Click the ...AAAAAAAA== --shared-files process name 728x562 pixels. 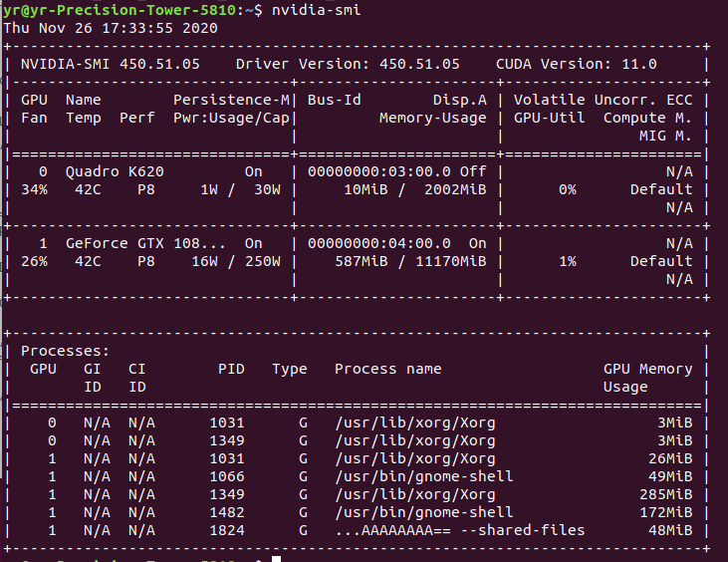click(x=460, y=530)
